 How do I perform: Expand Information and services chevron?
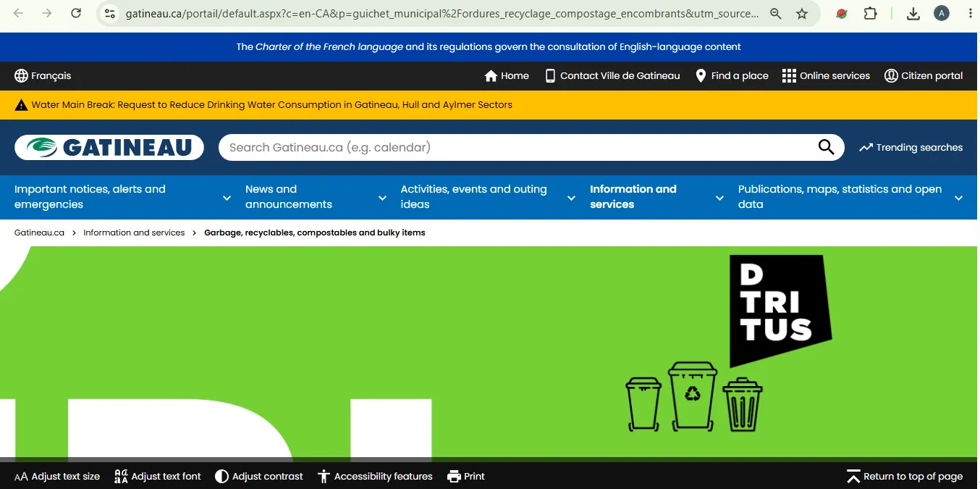719,198
